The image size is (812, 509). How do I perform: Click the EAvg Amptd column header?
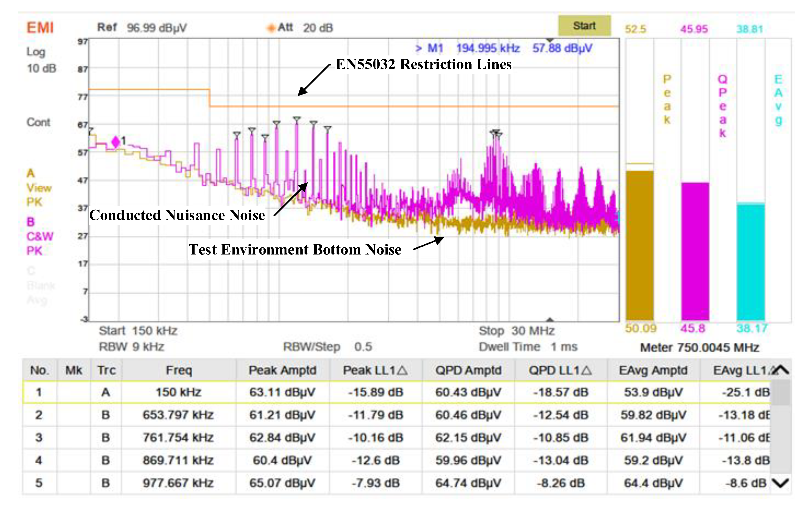pos(653,370)
